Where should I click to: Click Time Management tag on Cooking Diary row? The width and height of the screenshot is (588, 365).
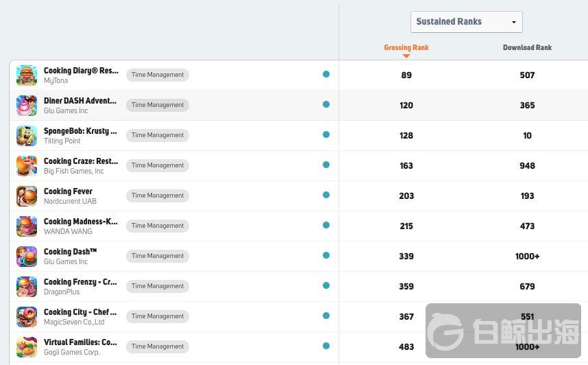[x=158, y=75]
